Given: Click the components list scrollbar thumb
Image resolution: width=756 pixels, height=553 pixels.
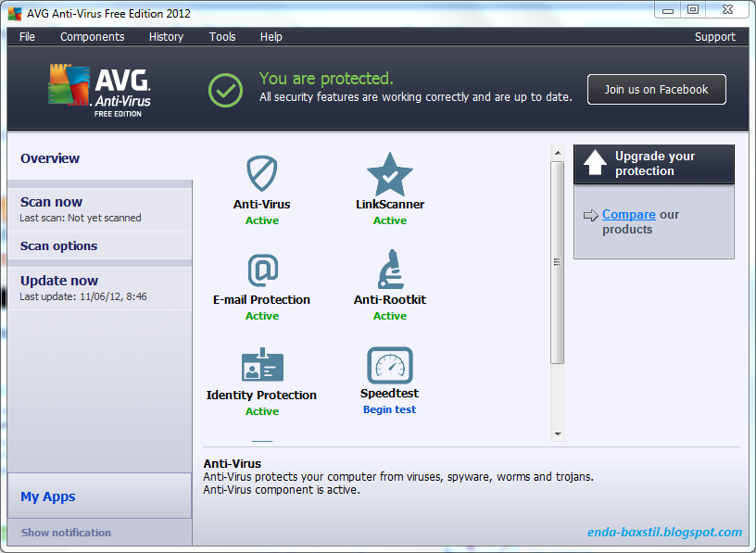Looking at the screenshot, I should click(x=558, y=262).
